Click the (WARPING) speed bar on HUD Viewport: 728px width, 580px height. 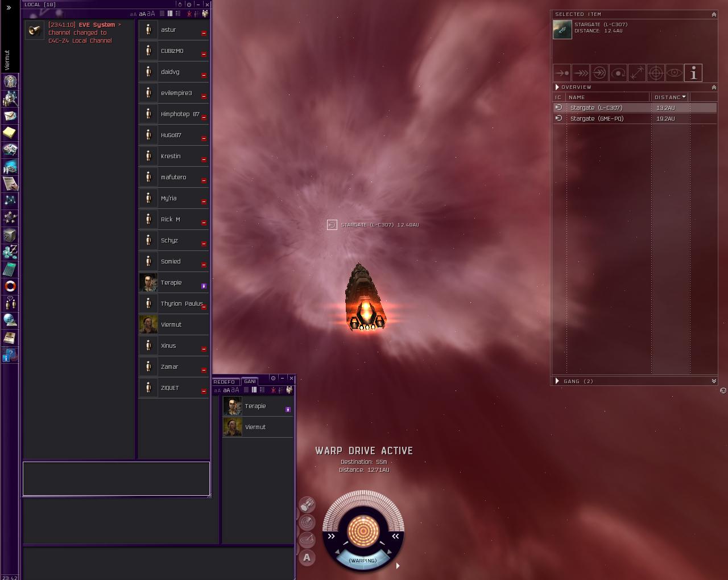[363, 560]
